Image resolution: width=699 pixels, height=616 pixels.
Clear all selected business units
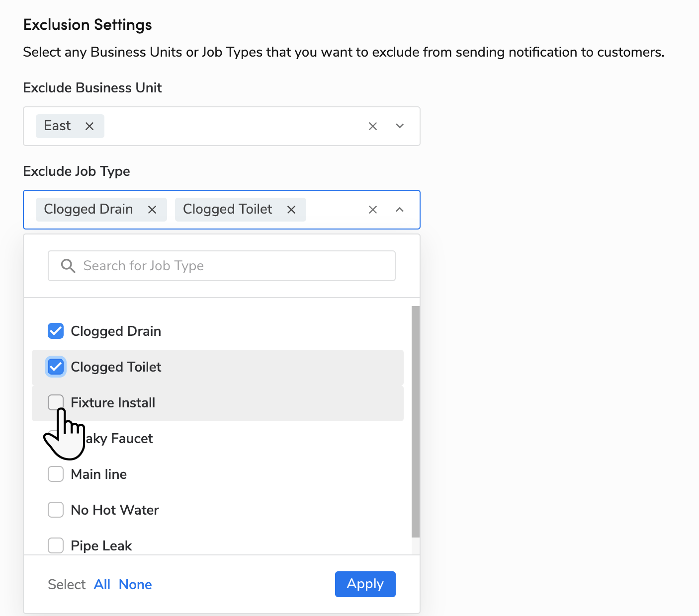click(x=372, y=126)
